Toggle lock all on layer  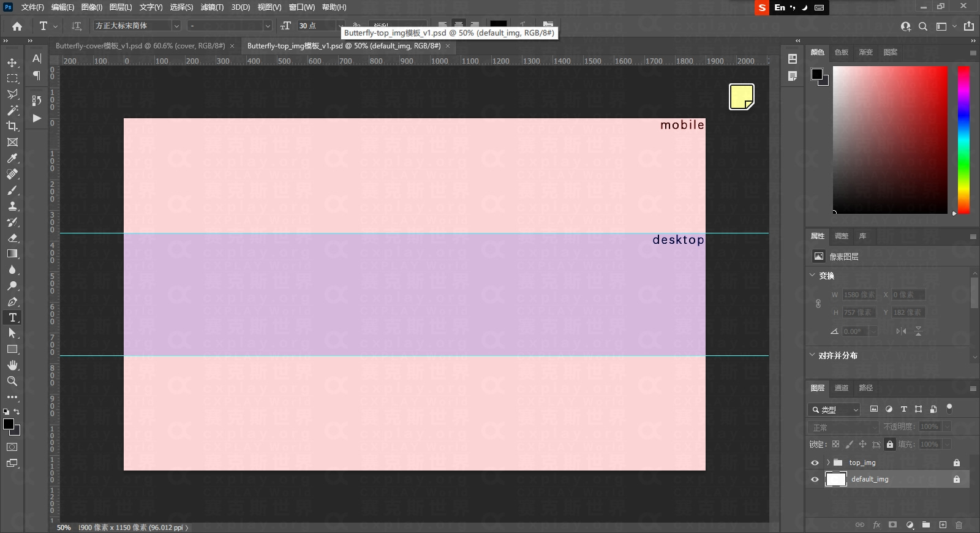tap(890, 444)
